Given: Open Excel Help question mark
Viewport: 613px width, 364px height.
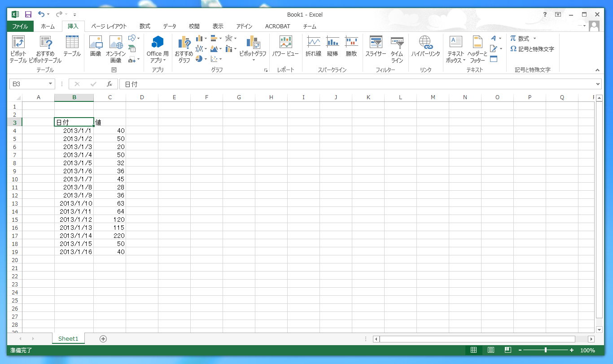Looking at the screenshot, I should click(545, 14).
